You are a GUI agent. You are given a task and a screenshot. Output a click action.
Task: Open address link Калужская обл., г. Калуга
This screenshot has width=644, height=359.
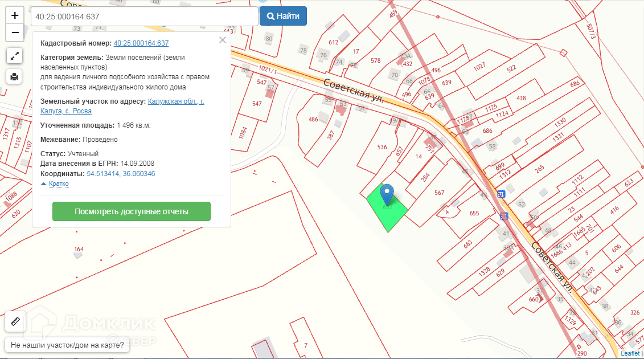(122, 106)
